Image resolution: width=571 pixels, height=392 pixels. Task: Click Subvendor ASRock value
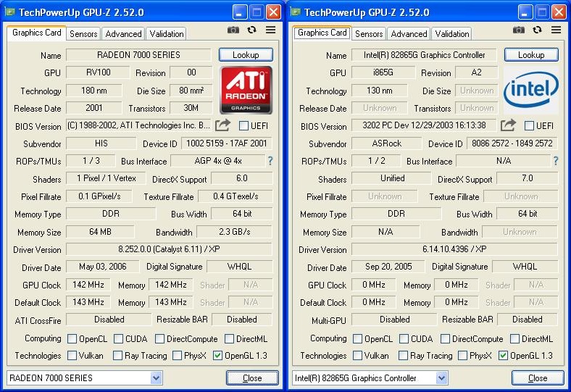386,143
